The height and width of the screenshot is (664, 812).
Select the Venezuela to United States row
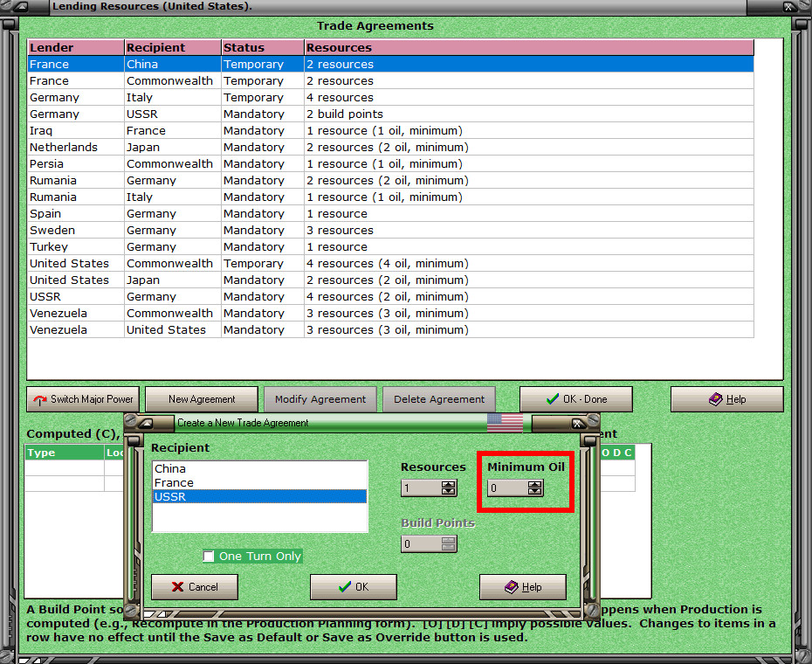point(390,329)
